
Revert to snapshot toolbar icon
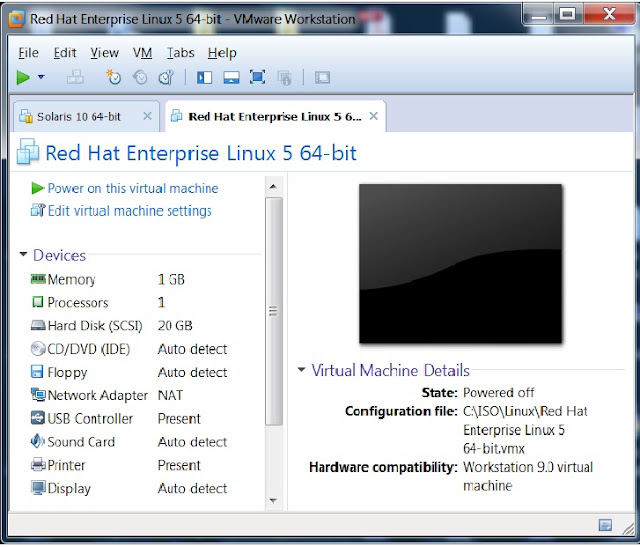tap(140, 77)
